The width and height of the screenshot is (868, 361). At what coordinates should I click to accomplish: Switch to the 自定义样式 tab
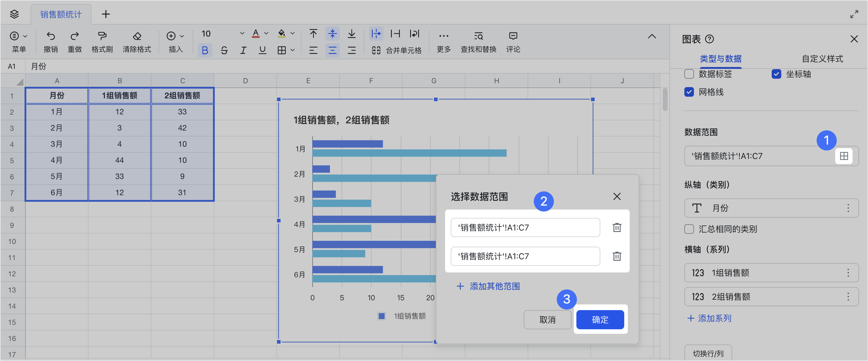click(x=822, y=59)
